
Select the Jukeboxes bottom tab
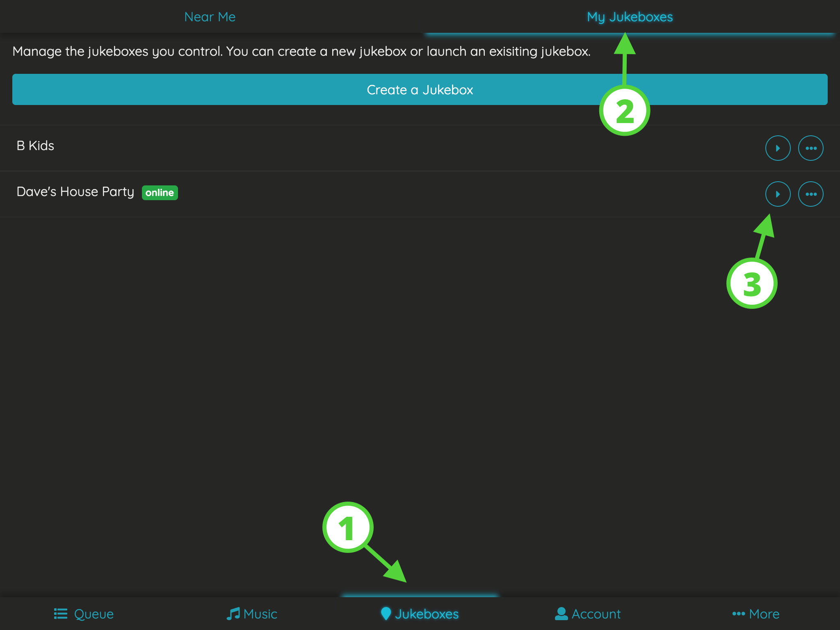point(420,614)
